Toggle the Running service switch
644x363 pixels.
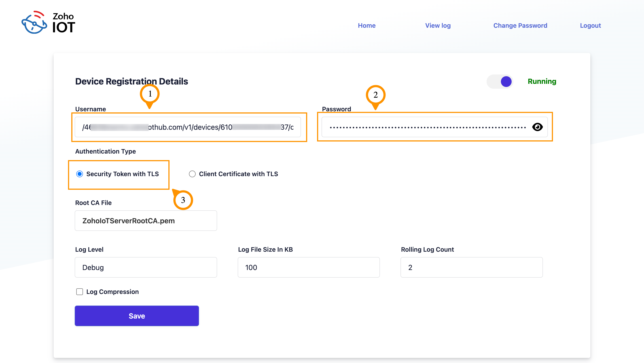pos(500,81)
